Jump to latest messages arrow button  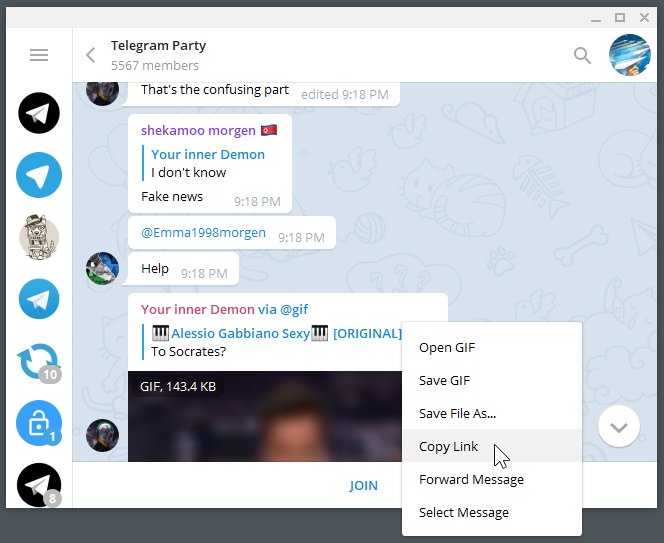click(x=619, y=427)
